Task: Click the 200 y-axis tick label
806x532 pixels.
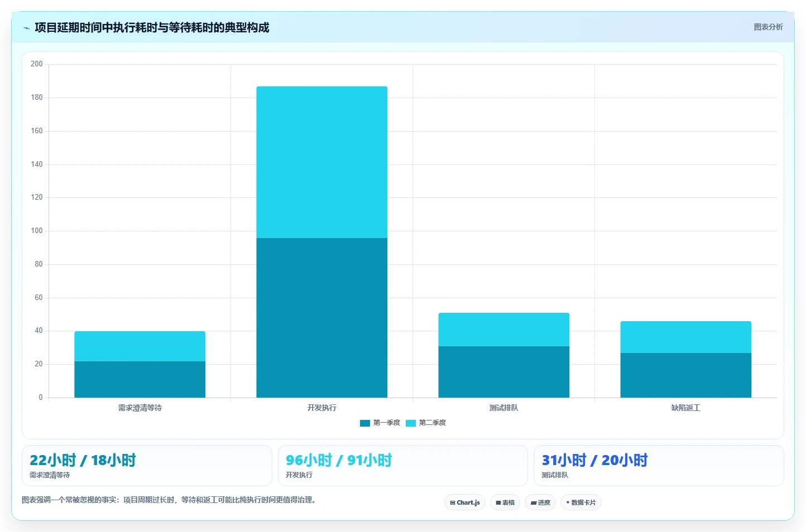Action: click(37, 64)
